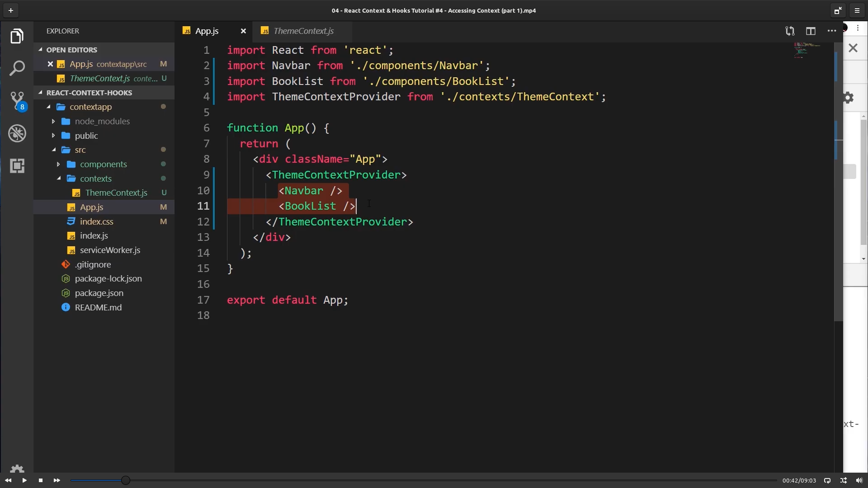Stop video playback with Stop button
The width and height of the screenshot is (868, 488).
[x=41, y=480]
